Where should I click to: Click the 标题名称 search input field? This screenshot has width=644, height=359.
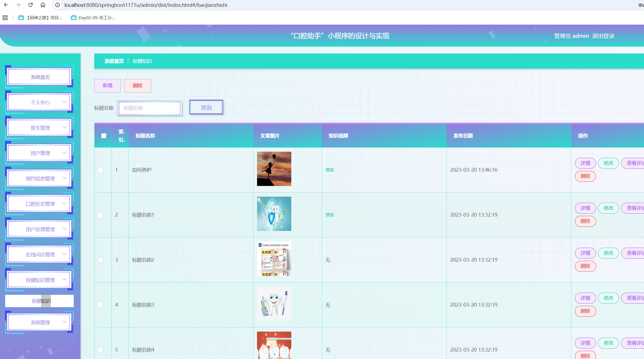click(x=150, y=108)
